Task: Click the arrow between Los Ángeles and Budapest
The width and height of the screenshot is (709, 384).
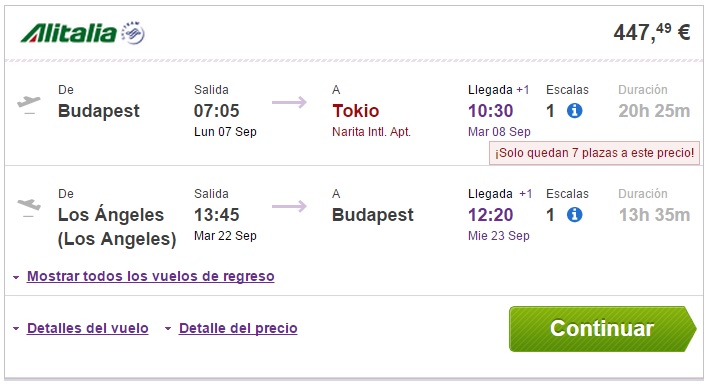Action: click(289, 206)
